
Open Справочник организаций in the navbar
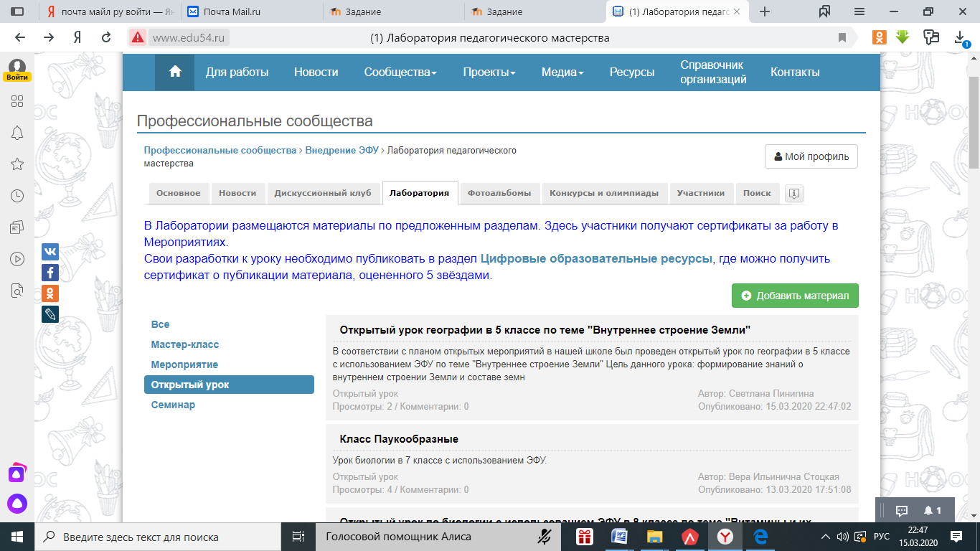click(714, 72)
